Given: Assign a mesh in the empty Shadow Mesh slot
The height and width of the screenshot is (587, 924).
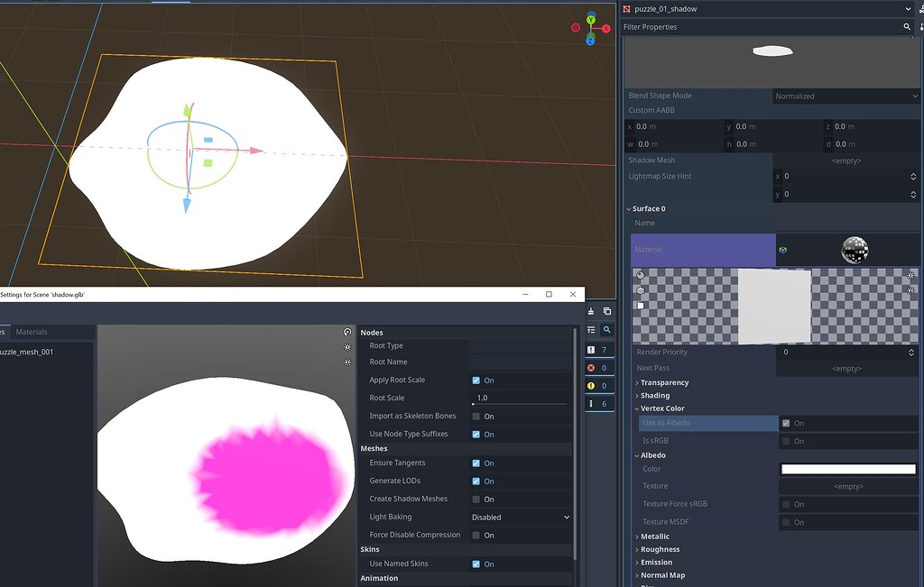Looking at the screenshot, I should click(845, 160).
